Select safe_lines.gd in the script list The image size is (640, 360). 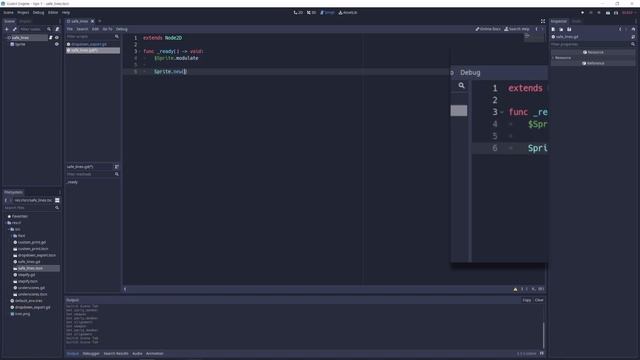[93, 51]
